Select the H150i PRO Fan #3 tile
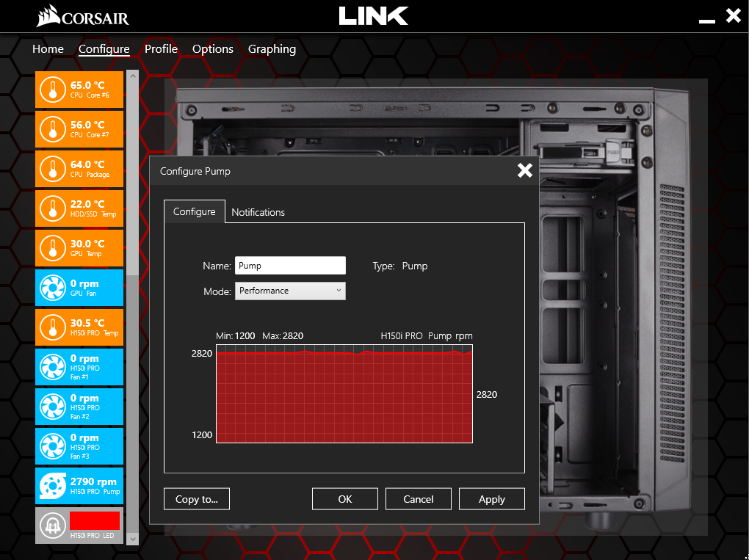 pyautogui.click(x=79, y=446)
